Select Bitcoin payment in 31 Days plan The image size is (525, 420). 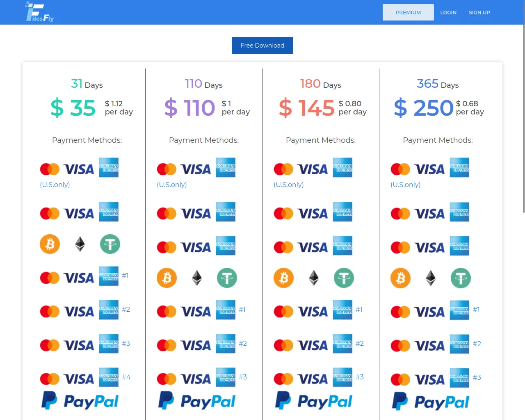pyautogui.click(x=50, y=244)
